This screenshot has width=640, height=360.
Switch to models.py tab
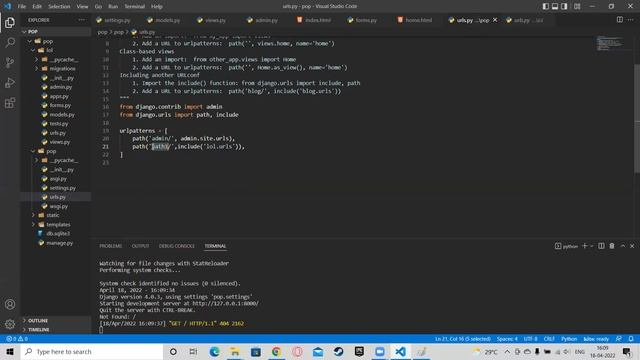coord(163,20)
